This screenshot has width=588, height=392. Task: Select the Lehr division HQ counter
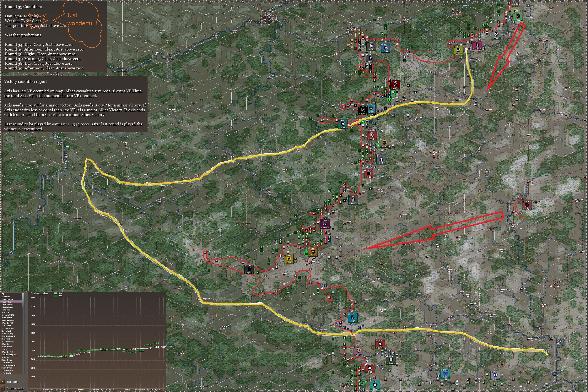[249, 269]
